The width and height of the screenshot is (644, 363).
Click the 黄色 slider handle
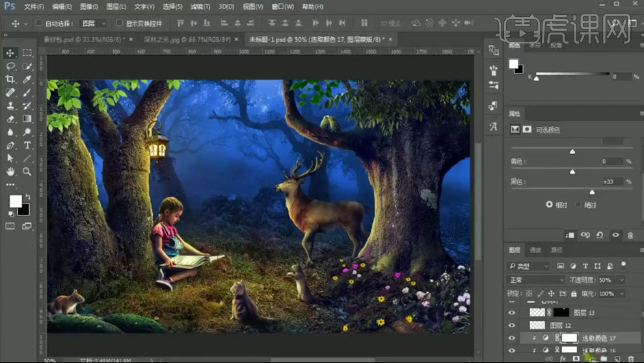click(572, 172)
